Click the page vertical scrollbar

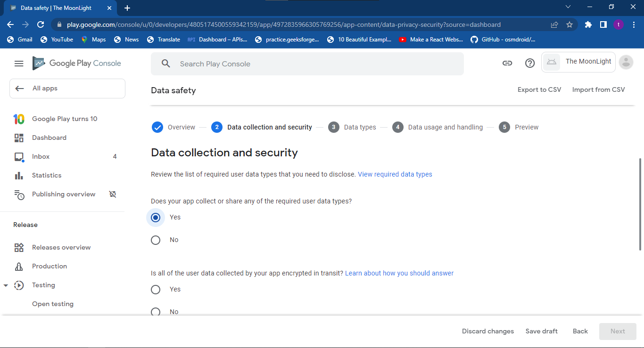click(x=640, y=204)
